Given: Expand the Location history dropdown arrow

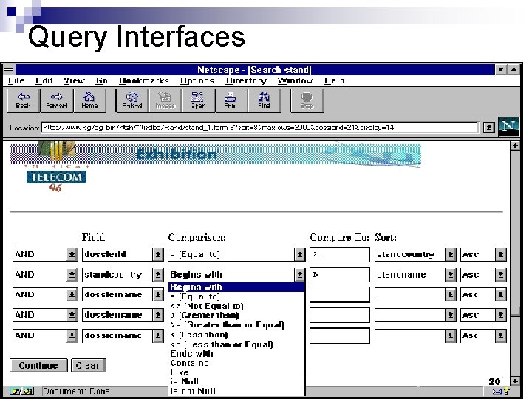Looking at the screenshot, I should coord(488,128).
